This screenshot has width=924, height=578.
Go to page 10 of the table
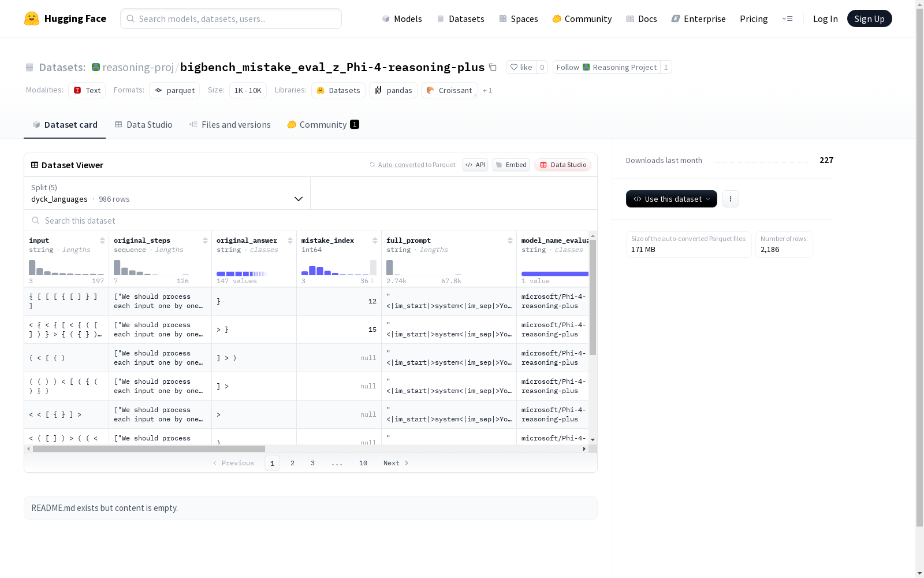pos(363,463)
